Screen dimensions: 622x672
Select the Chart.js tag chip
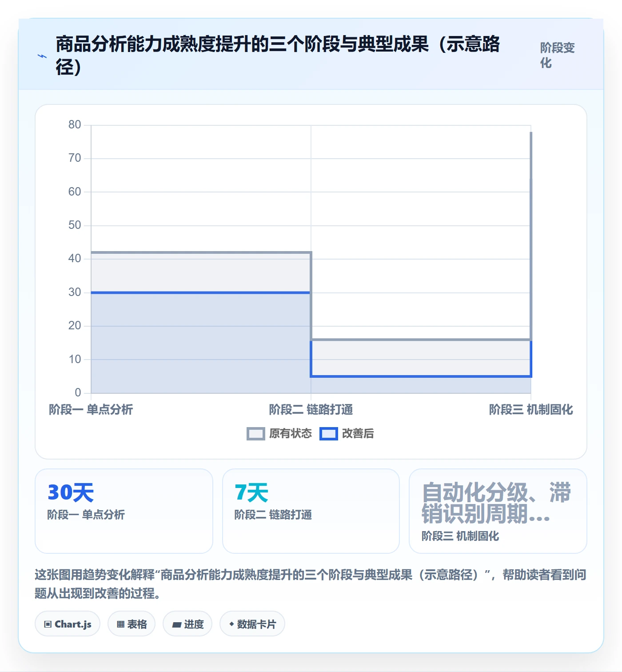[68, 624]
